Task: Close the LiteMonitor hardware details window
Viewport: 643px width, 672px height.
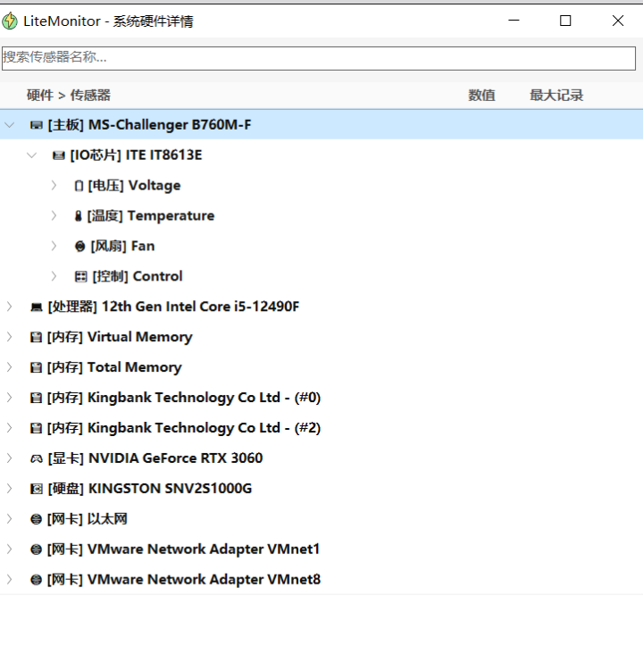Action: (618, 21)
